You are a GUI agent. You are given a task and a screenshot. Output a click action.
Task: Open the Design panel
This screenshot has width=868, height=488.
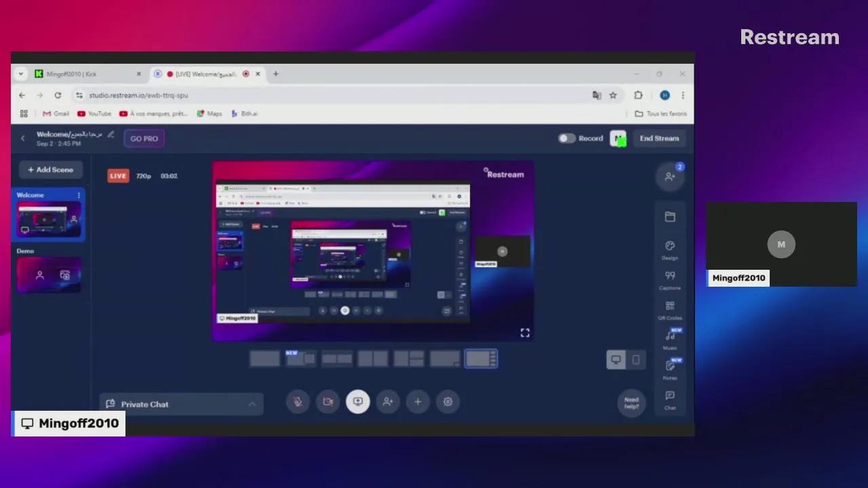tap(670, 250)
